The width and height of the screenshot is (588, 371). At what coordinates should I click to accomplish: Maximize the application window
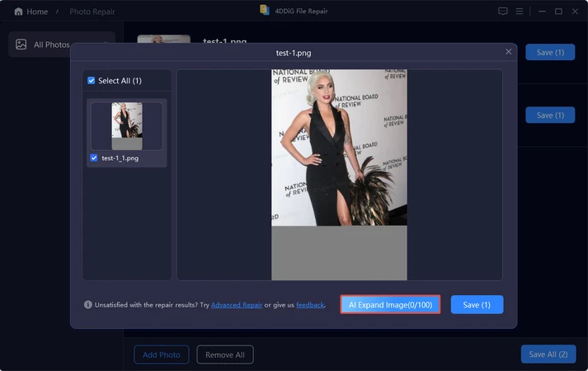[558, 12]
